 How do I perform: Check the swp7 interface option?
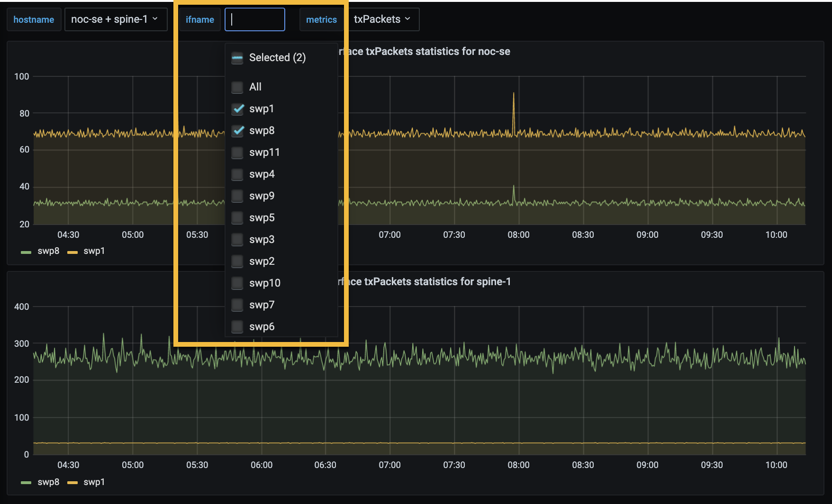point(238,305)
